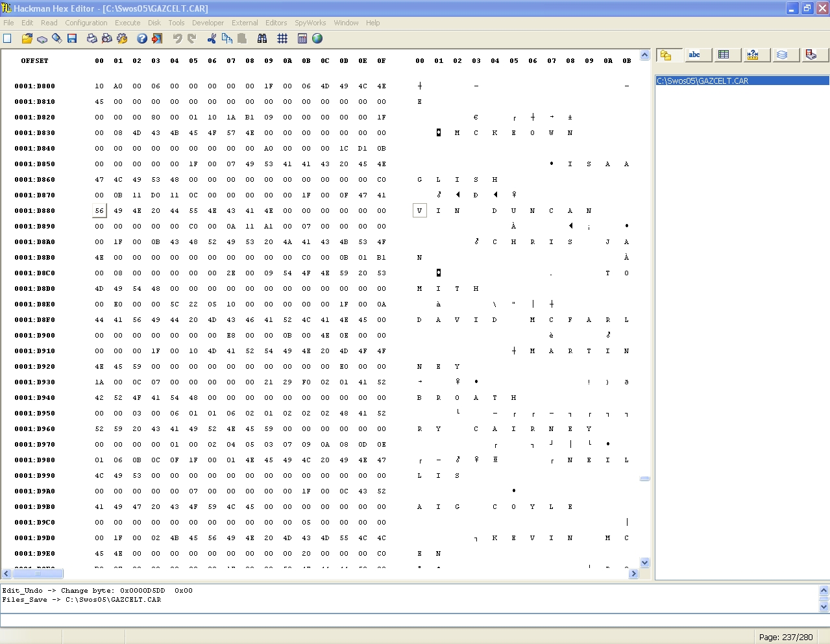
Task: Select the open files folder panel tab
Action: click(666, 55)
